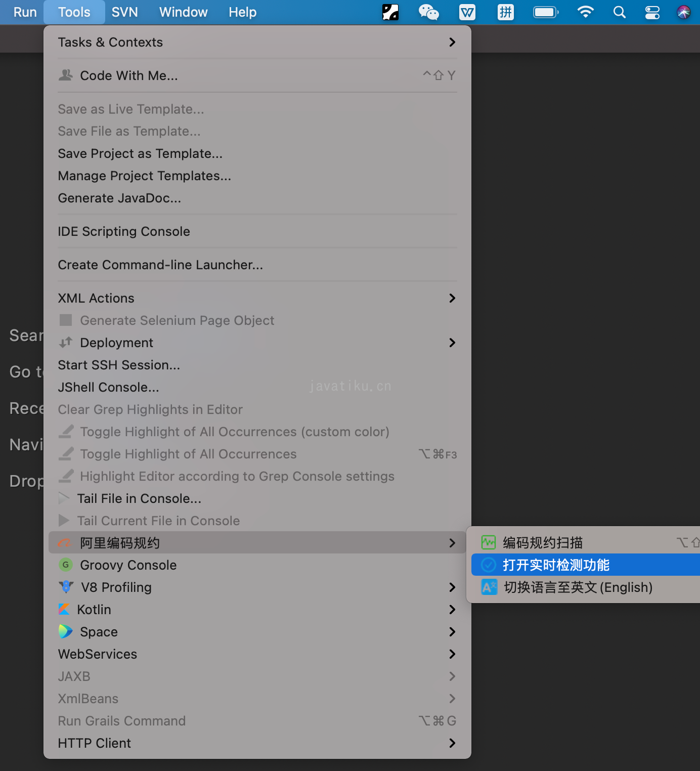The width and height of the screenshot is (700, 771).
Task: Open the SVN menu
Action: click(124, 12)
